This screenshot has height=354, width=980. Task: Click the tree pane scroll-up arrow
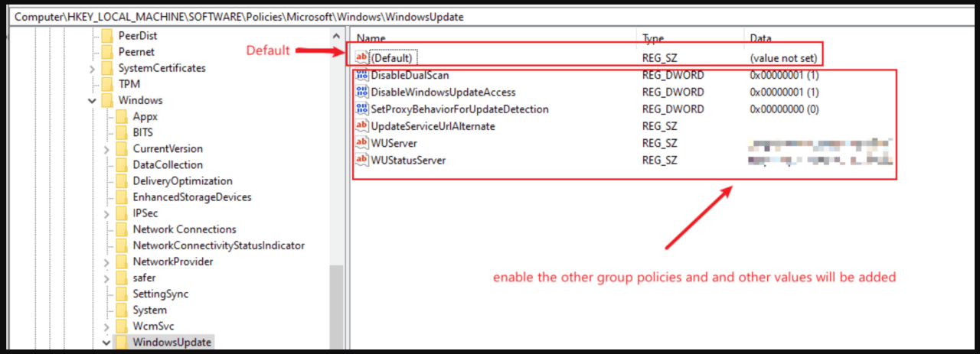tap(336, 36)
